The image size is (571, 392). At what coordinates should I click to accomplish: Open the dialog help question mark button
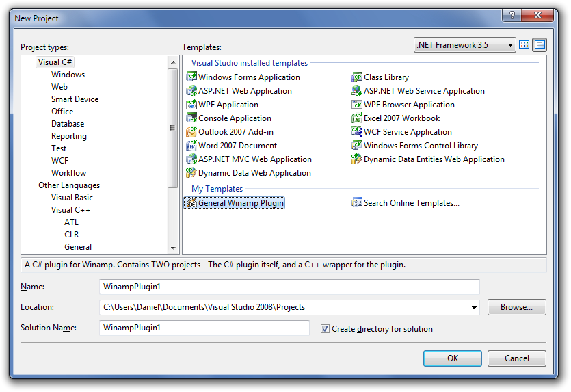coord(512,15)
